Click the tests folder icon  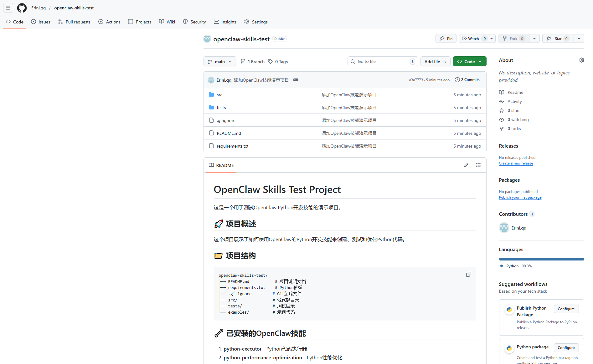[211, 107]
